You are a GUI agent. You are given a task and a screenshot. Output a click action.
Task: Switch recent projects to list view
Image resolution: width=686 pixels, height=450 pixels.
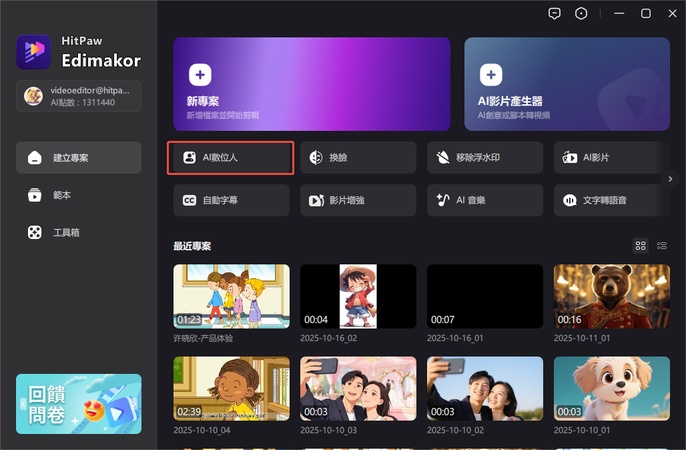tap(662, 246)
